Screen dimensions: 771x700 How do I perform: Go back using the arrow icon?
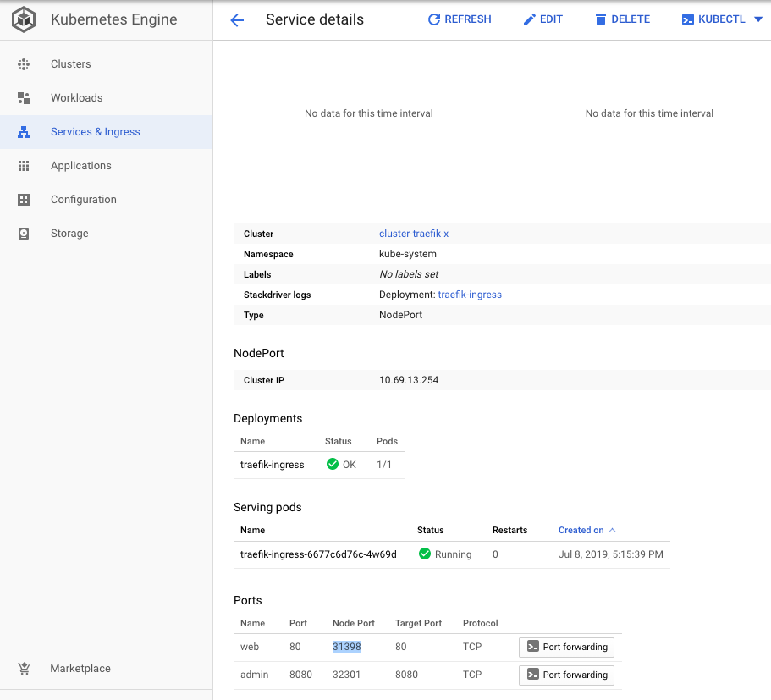coord(237,20)
